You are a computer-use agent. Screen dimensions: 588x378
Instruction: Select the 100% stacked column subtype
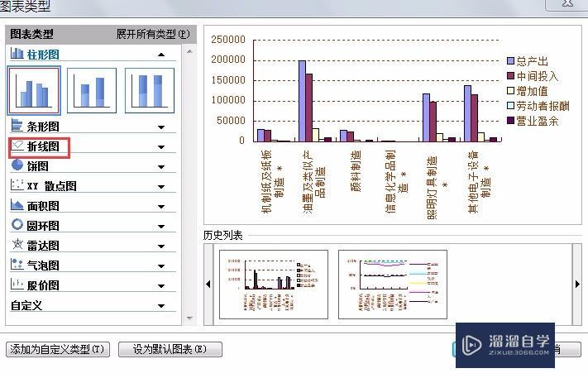click(150, 90)
